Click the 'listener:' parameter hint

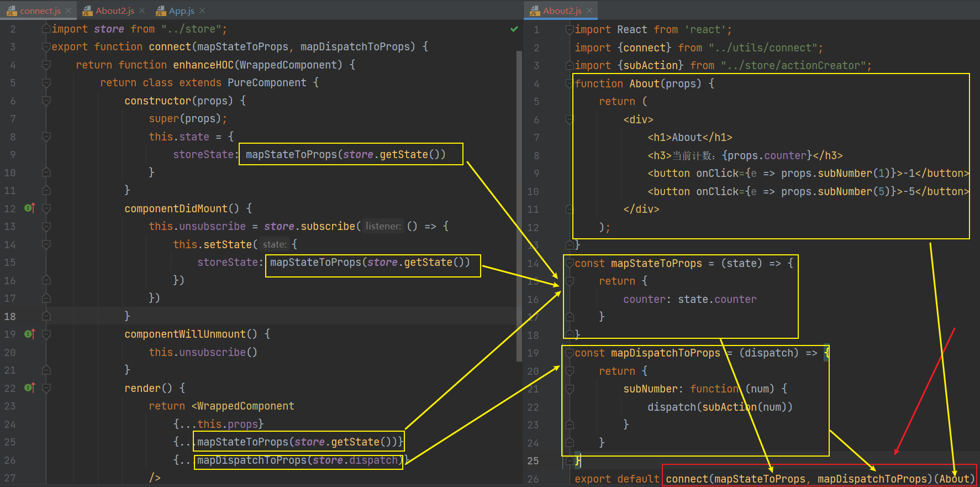383,226
